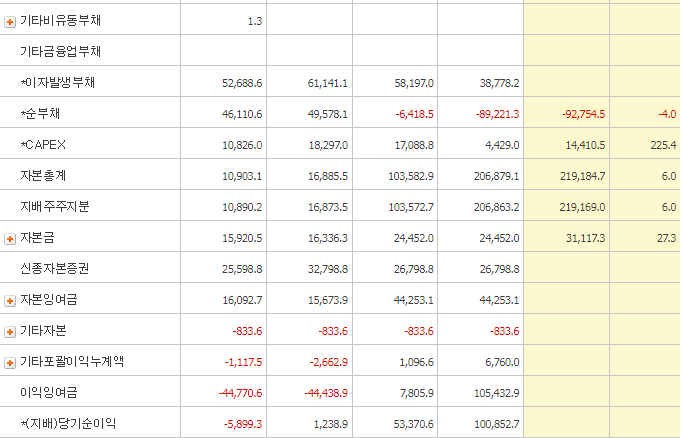
Task: Click the 자본잉여금 label text
Action: coord(49,300)
